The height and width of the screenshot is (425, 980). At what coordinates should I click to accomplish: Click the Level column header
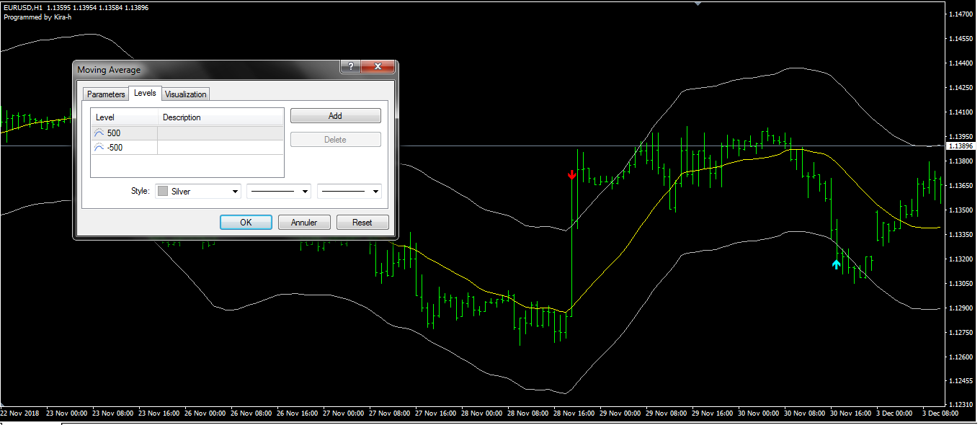(x=123, y=117)
